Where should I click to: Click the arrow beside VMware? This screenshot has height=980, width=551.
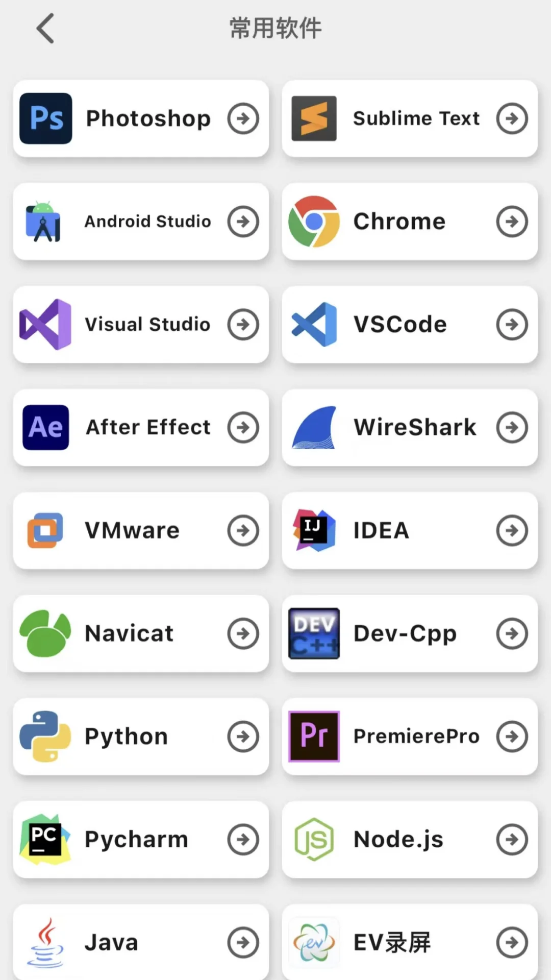[243, 531]
